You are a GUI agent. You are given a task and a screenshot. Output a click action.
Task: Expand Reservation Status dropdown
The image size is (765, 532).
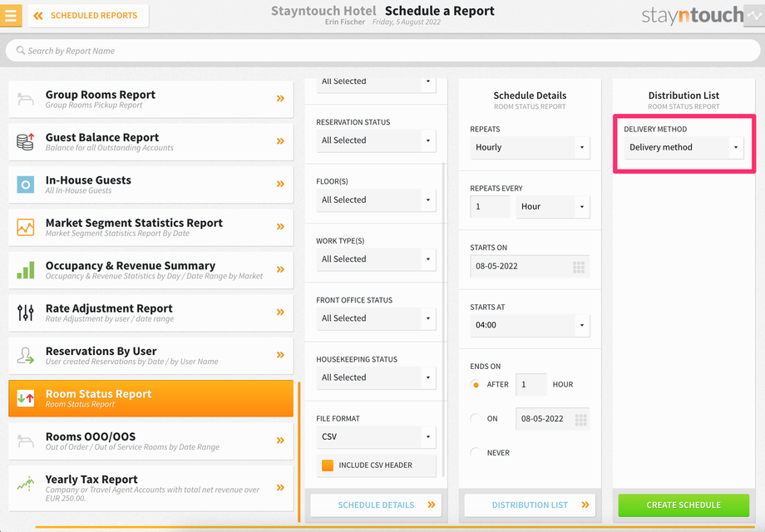pyautogui.click(x=376, y=140)
